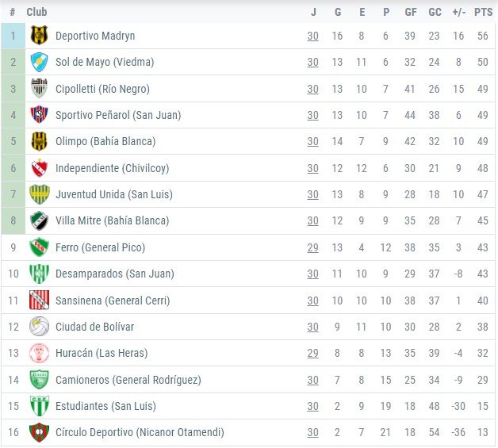This screenshot has height=448, width=498.
Task: Click the Sansinena red-striped badge
Action: (x=39, y=300)
